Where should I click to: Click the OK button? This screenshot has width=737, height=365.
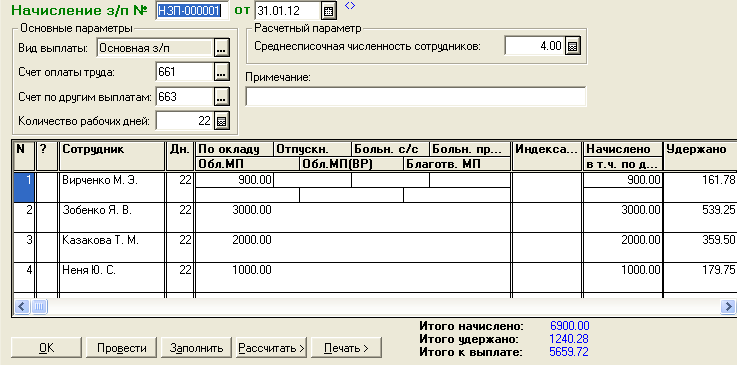[47, 348]
